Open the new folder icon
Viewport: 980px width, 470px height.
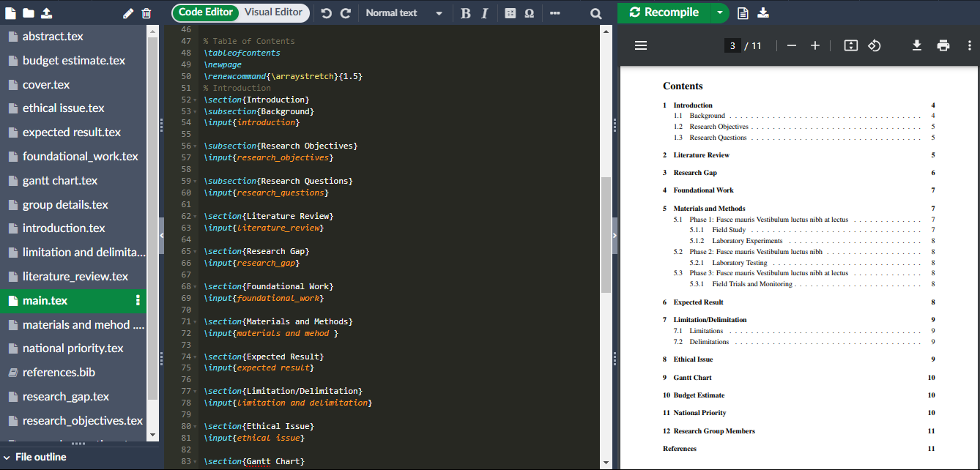point(27,12)
